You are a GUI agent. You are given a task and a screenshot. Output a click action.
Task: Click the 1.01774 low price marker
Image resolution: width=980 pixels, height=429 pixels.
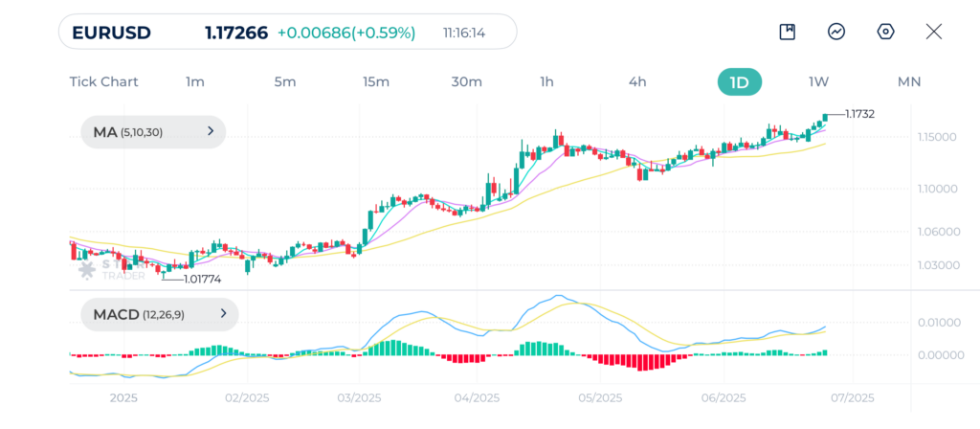coord(202,279)
